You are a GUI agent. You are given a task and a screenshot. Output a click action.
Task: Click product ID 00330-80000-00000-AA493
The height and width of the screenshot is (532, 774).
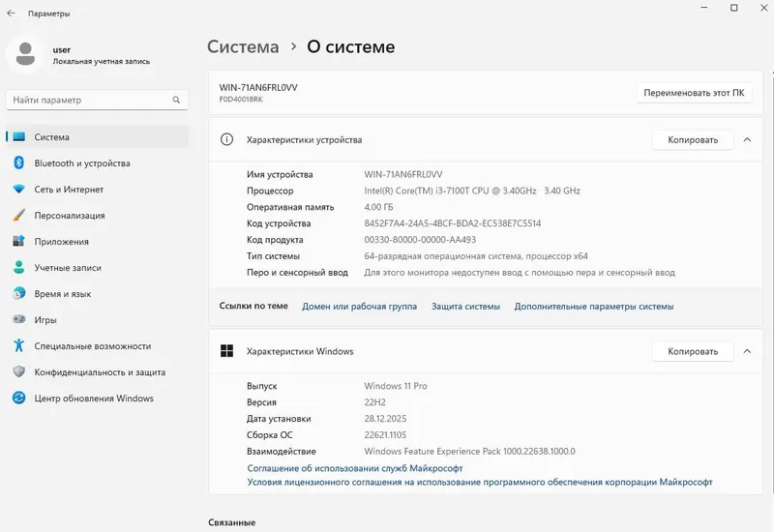(420, 239)
